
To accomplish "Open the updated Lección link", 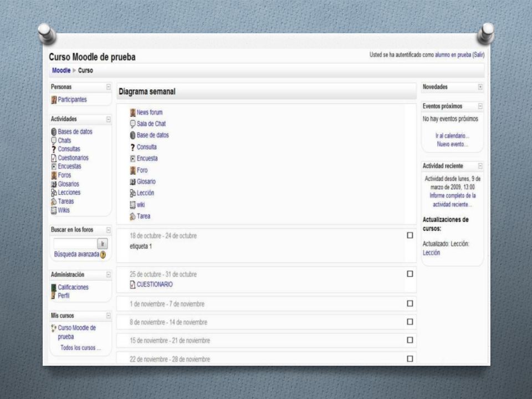I will click(431, 253).
